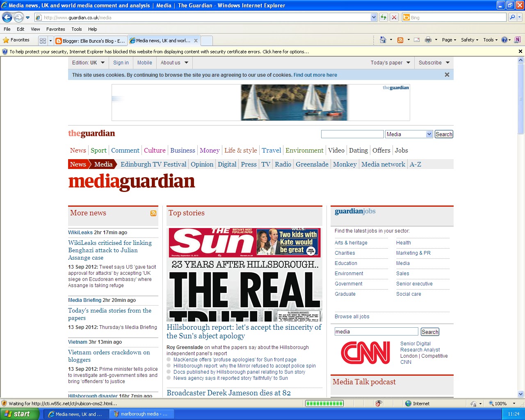This screenshot has width=525, height=420.
Task: Open a new blank browser tab
Action: (x=207, y=41)
